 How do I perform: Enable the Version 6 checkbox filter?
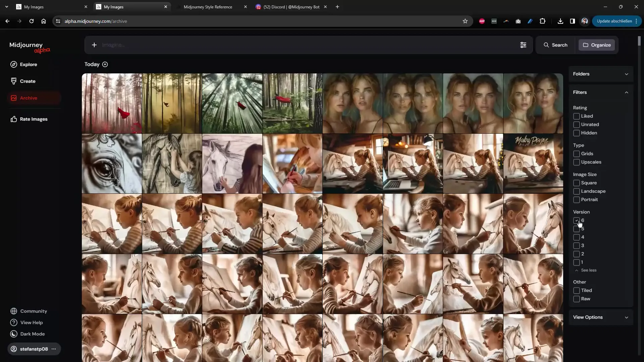pos(576,220)
